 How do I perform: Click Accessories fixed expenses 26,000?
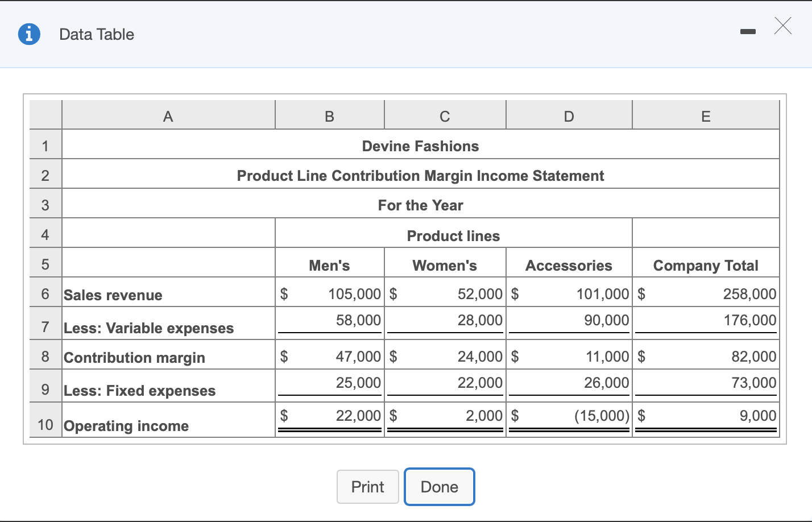point(607,383)
